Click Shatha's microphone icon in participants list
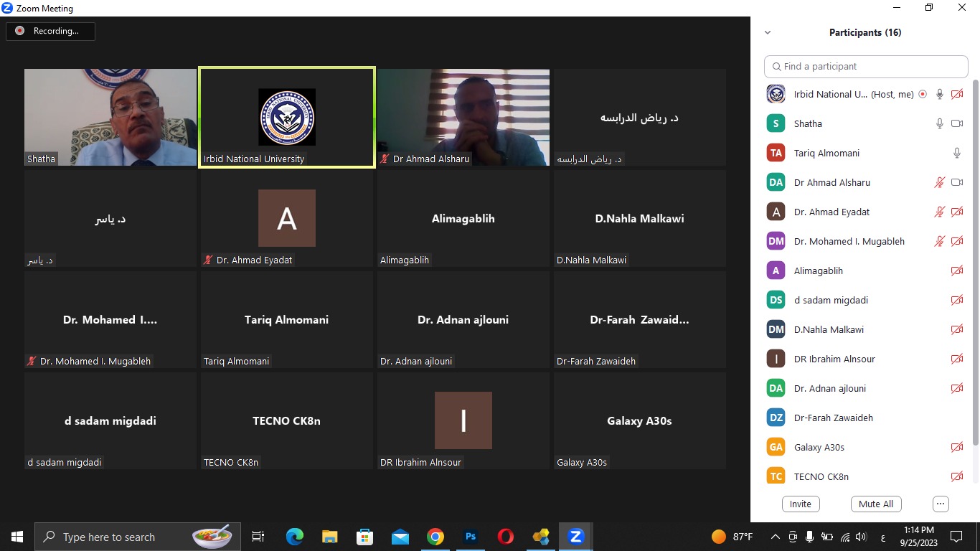 click(x=939, y=123)
